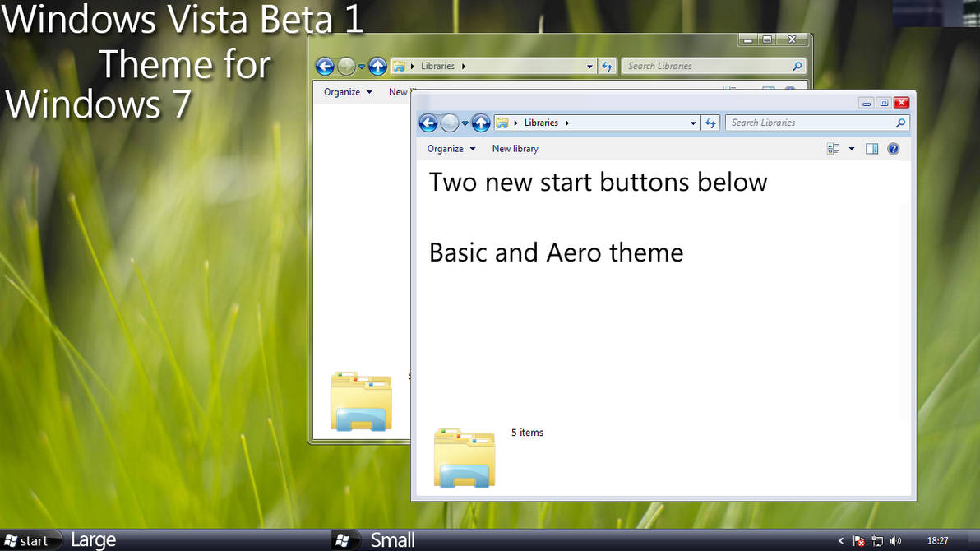The height and width of the screenshot is (551, 980).
Task: Show the Preview pane
Action: (871, 148)
